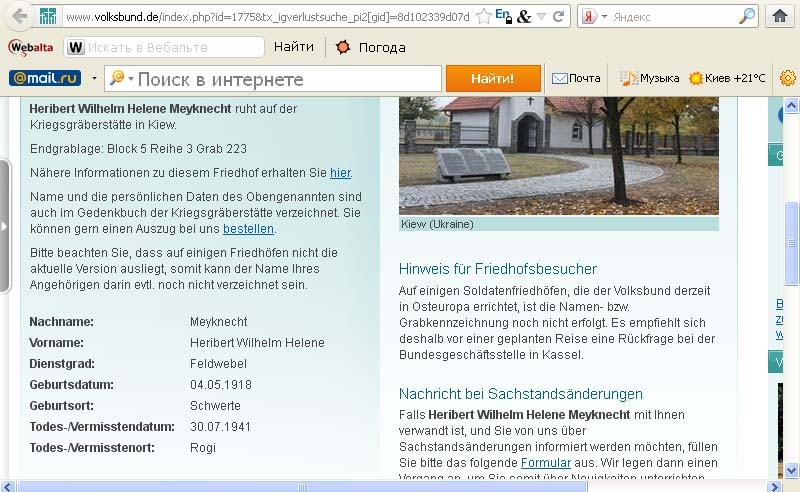Open the Webalta logo link
The image size is (800, 492).
pos(31,47)
